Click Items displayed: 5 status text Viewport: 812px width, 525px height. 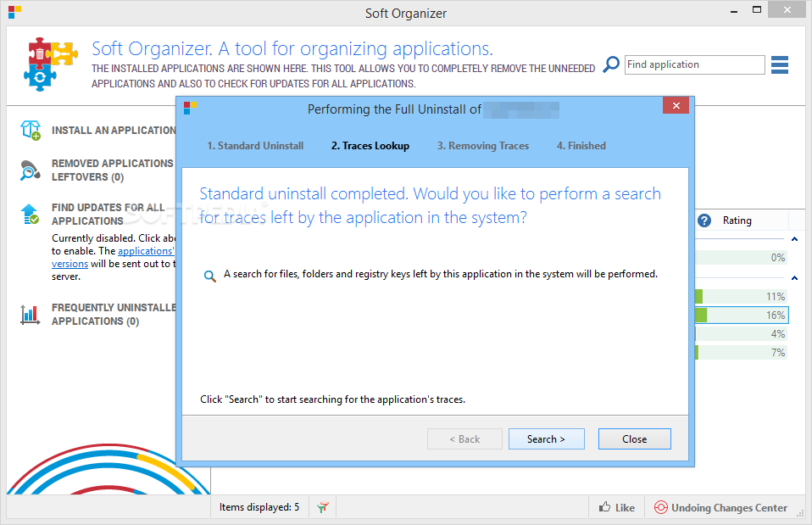coord(259,507)
